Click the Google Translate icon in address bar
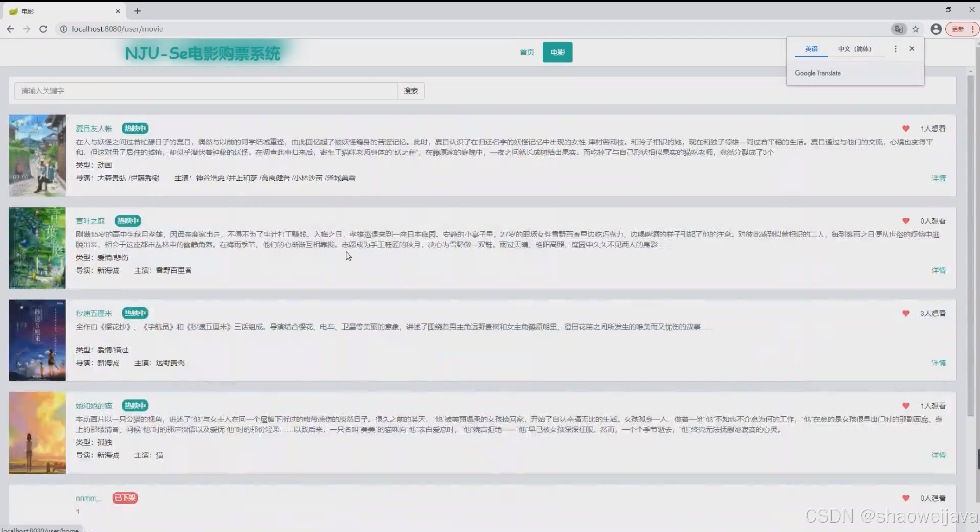Screen dimensions: 980x532 point(899,29)
